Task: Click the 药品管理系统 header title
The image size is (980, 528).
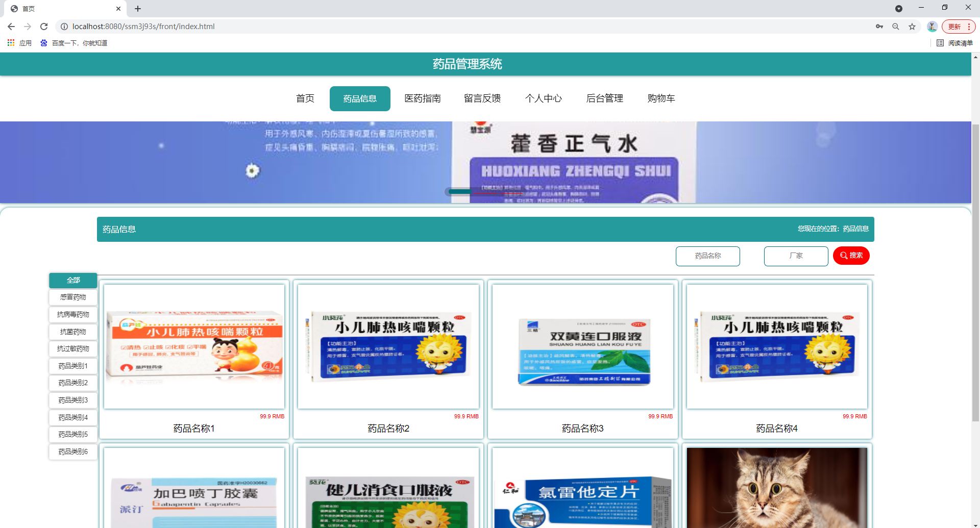Action: click(x=468, y=64)
